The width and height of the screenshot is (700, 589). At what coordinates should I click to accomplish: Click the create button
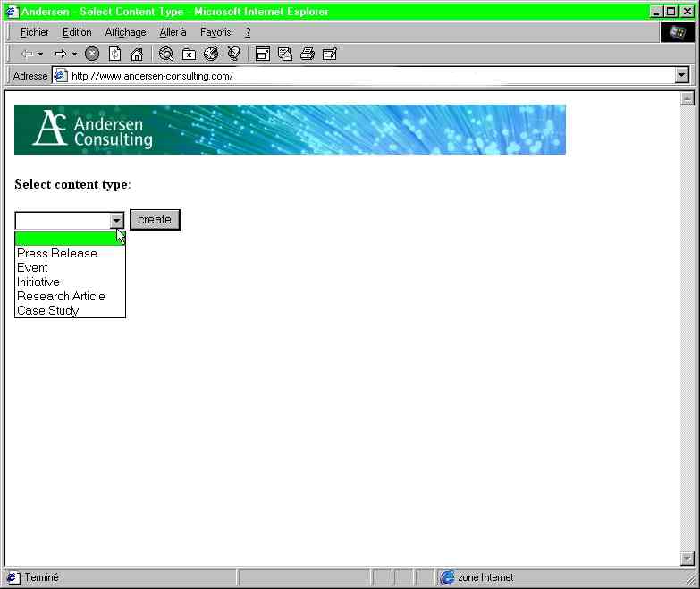click(155, 220)
